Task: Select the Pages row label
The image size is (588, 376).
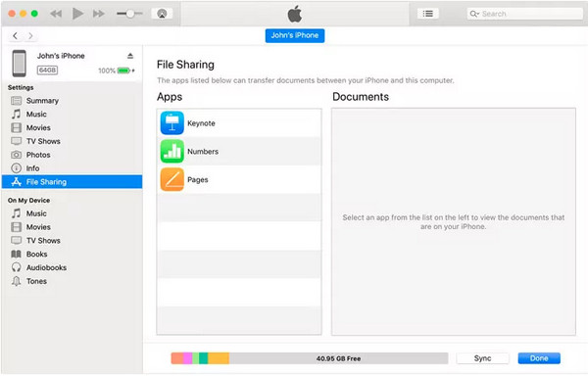Action: click(x=198, y=180)
